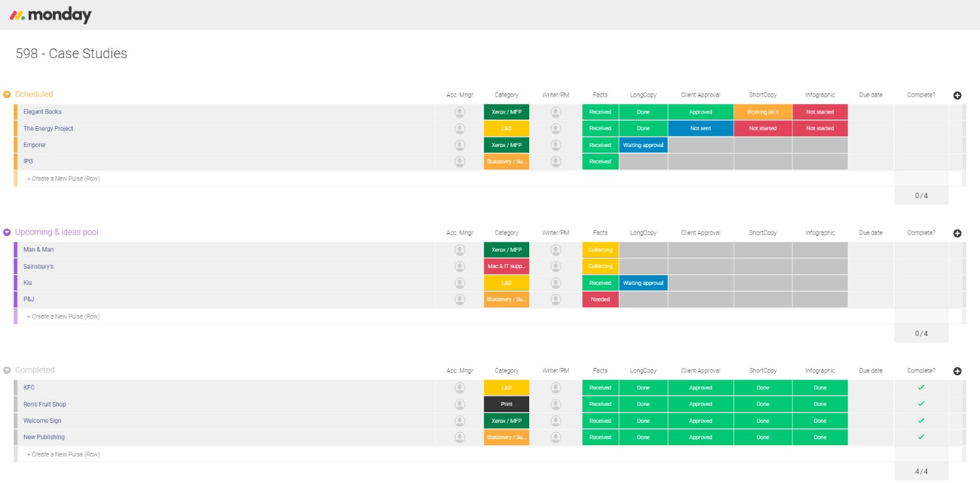Click the Scheduled group title
The height and width of the screenshot is (483, 980).
click(x=34, y=94)
